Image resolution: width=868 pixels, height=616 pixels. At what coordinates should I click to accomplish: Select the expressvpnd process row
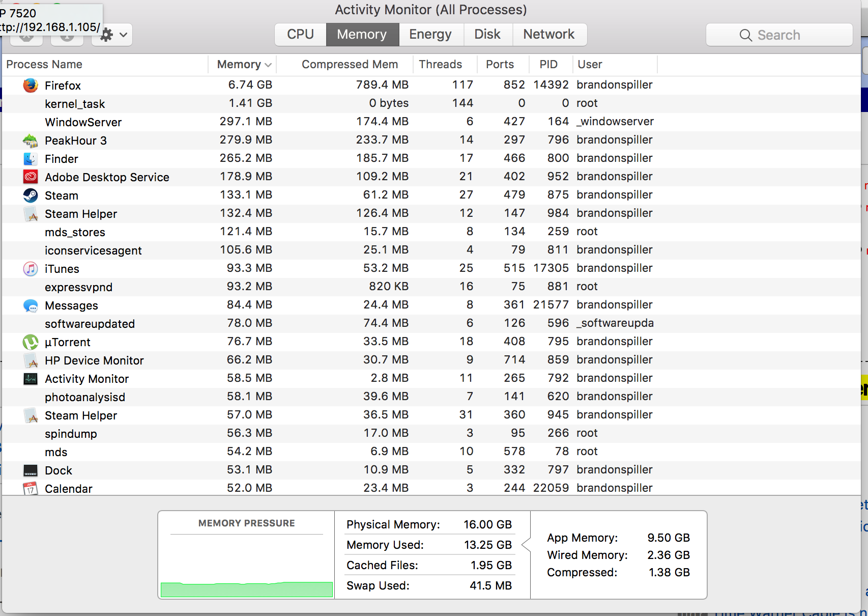431,287
